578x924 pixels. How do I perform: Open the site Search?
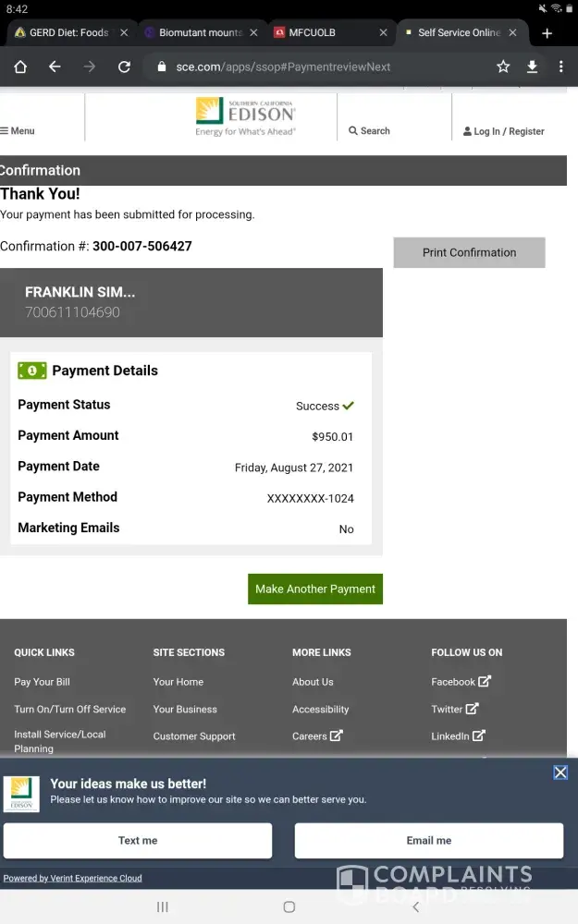pos(369,131)
